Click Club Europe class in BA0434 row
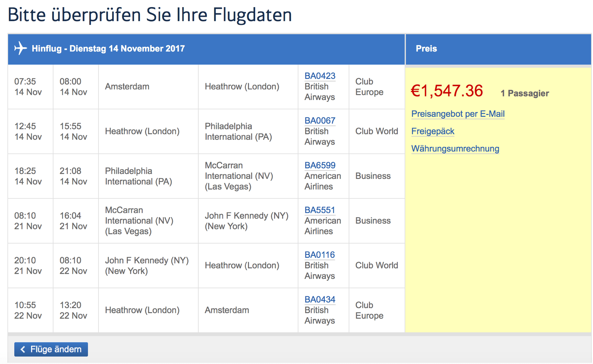Screen dimensions: 593x364 coord(369,310)
